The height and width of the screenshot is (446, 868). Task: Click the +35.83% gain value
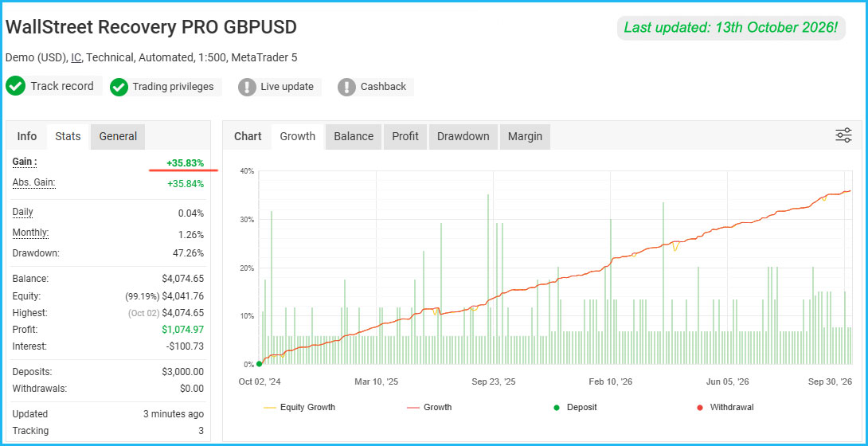[x=185, y=163]
